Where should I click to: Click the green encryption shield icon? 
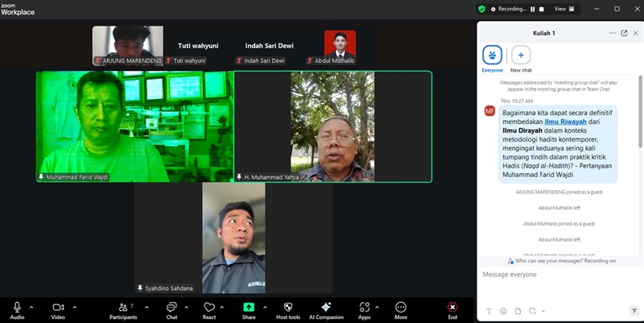(481, 9)
